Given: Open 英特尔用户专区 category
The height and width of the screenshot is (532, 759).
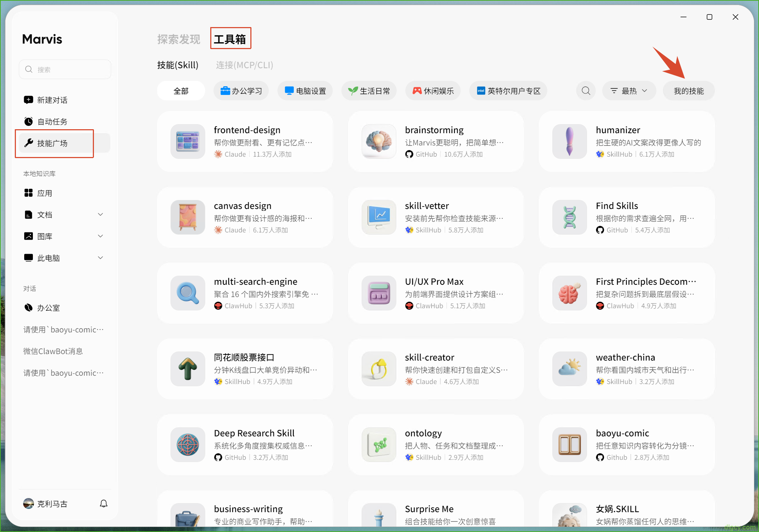Looking at the screenshot, I should click(508, 91).
